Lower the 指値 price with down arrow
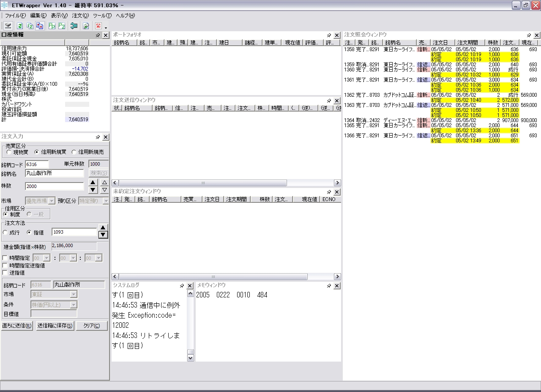This screenshot has width=541, height=392. pyautogui.click(x=103, y=235)
